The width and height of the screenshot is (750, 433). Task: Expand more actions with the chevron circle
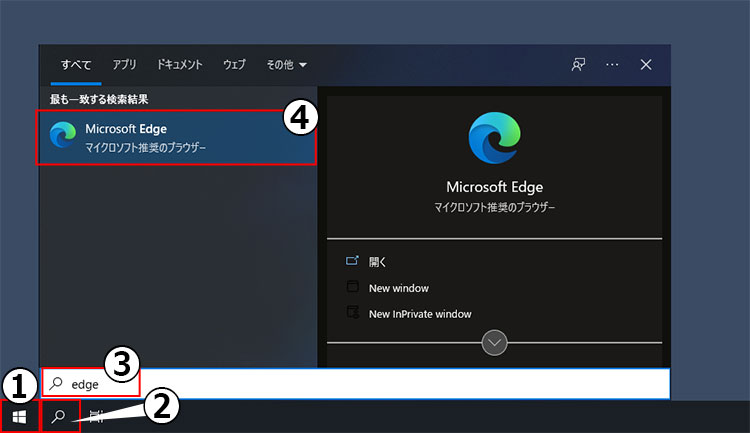click(494, 343)
